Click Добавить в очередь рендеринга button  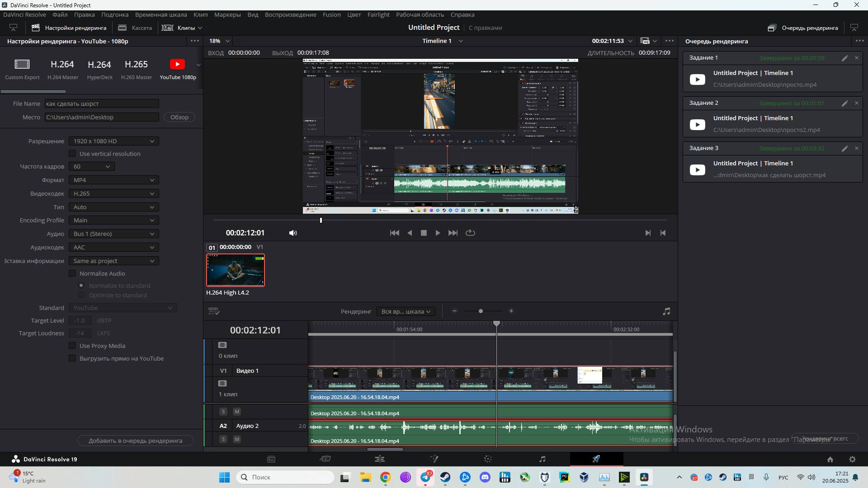[136, 441]
